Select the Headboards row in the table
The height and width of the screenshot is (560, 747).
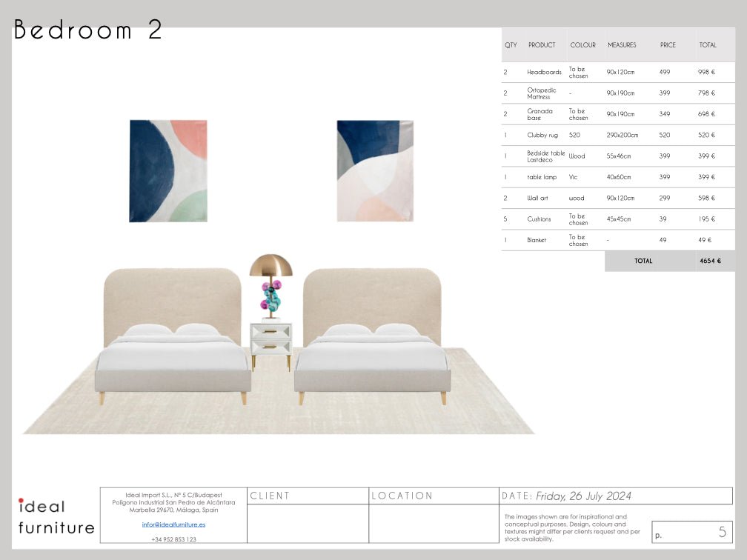point(618,72)
